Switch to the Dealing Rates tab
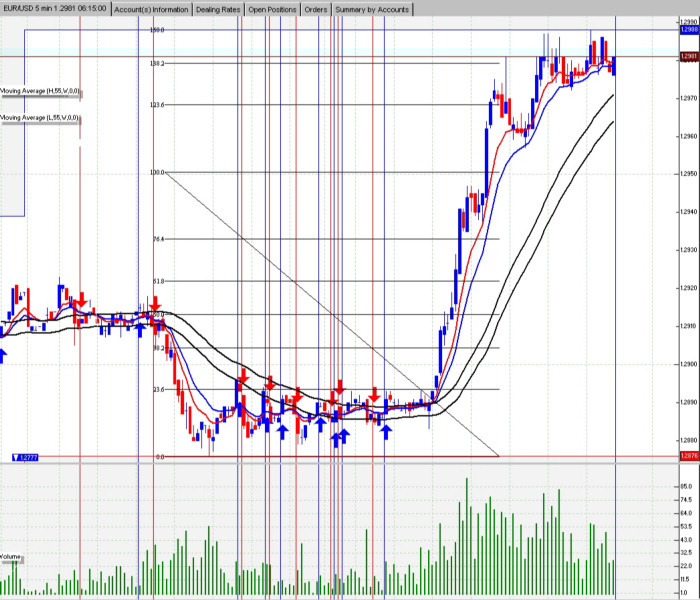 [x=218, y=9]
